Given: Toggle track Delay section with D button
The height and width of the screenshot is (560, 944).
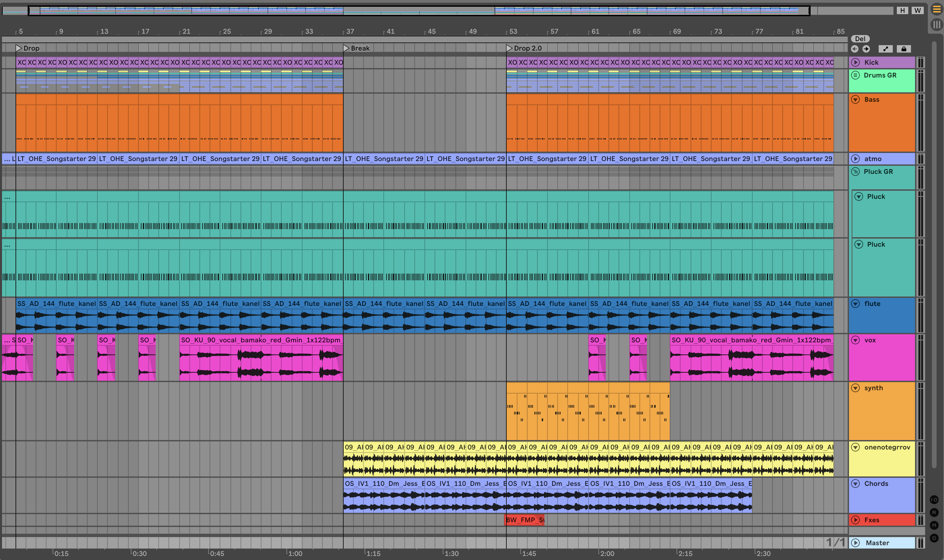Looking at the screenshot, I should pyautogui.click(x=934, y=538).
